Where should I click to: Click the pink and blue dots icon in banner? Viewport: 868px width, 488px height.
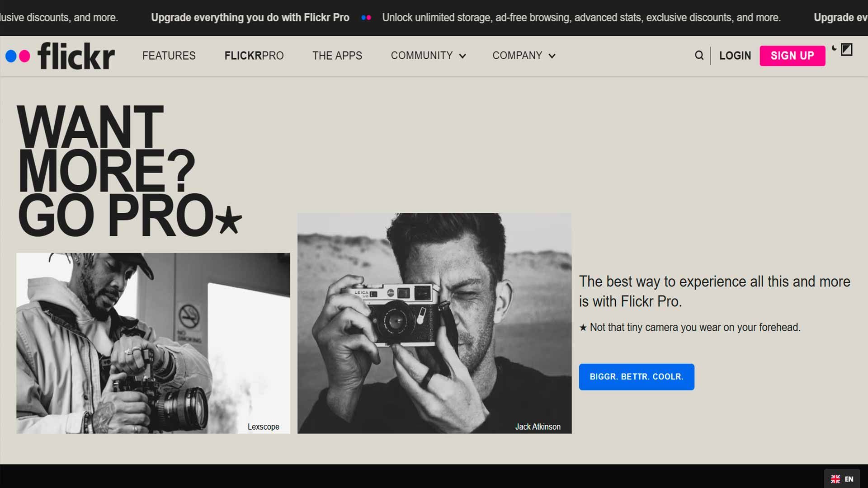tap(366, 18)
